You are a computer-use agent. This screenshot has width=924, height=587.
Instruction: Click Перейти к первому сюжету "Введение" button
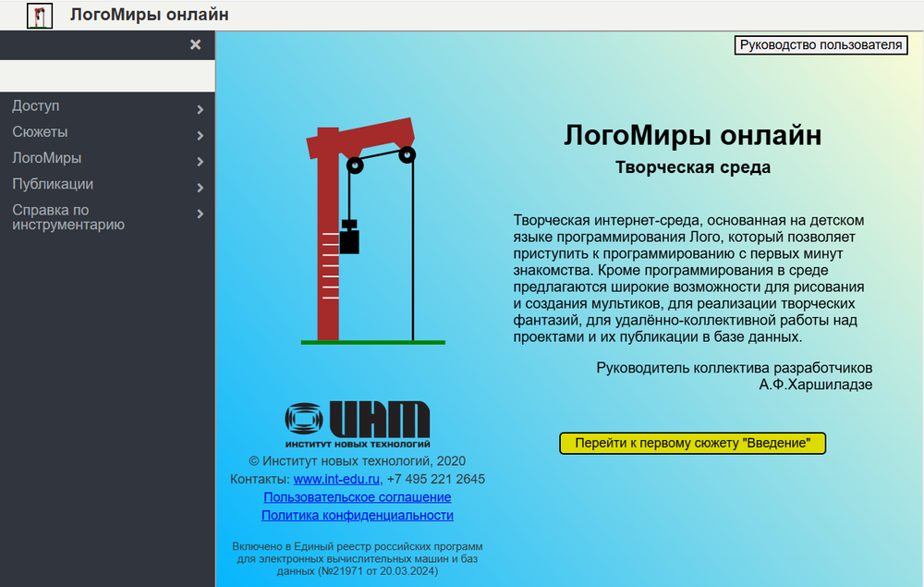point(692,443)
